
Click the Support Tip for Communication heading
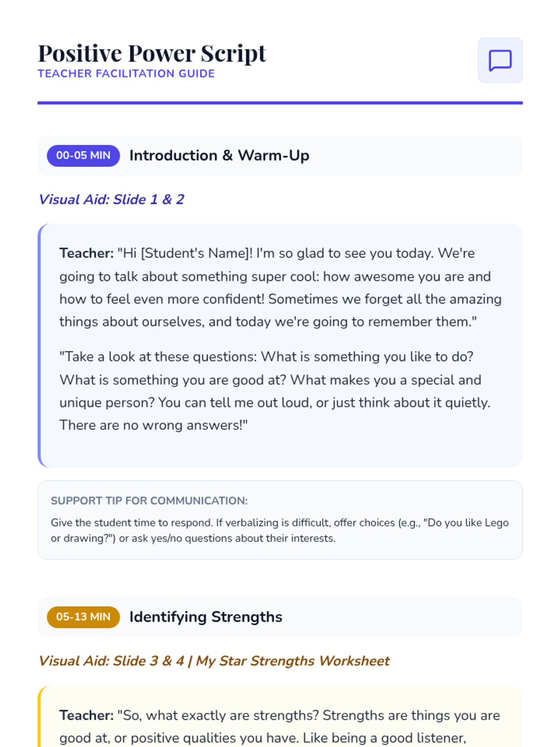pyautogui.click(x=149, y=500)
